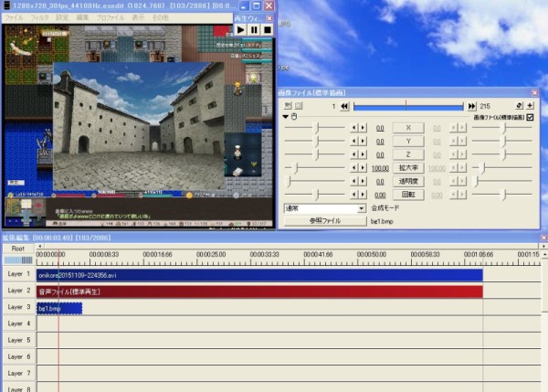
Task: Jump to the object's last frame
Action: click(472, 106)
